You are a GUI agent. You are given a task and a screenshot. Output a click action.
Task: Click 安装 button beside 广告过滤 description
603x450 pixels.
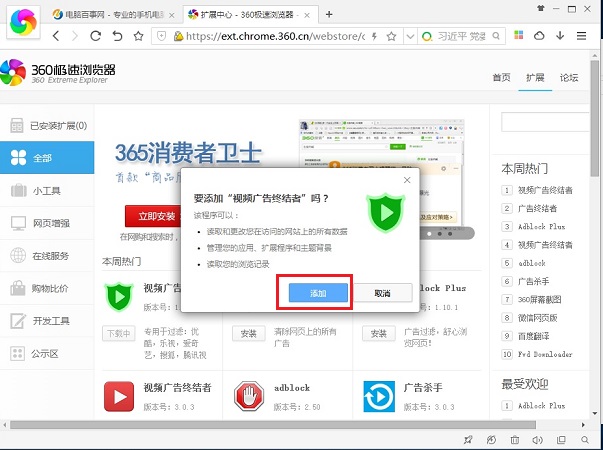coord(378,333)
